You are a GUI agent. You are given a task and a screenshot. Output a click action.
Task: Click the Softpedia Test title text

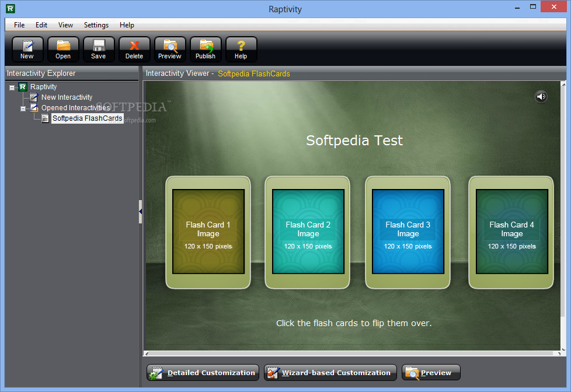tap(354, 140)
